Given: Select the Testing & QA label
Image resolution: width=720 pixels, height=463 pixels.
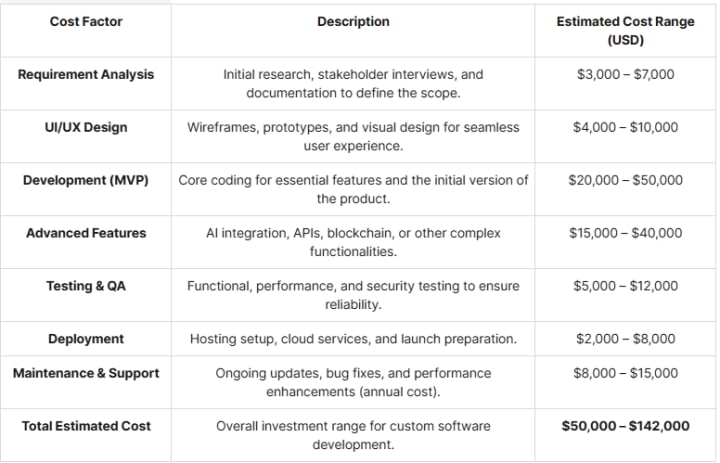Looking at the screenshot, I should pyautogui.click(x=85, y=286).
